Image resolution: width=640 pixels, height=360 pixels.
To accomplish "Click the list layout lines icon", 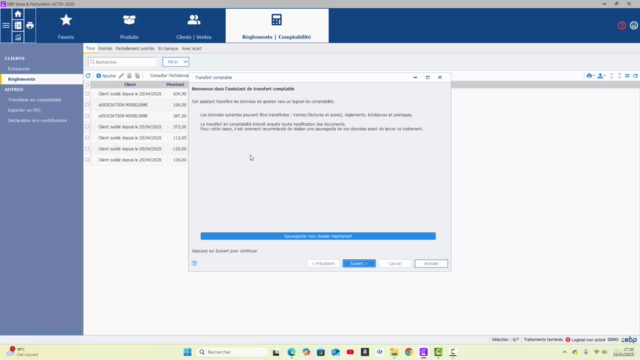I will (627, 76).
